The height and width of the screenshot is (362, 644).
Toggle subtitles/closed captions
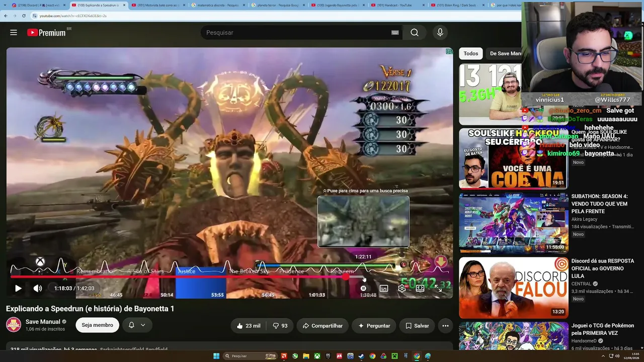point(384,288)
